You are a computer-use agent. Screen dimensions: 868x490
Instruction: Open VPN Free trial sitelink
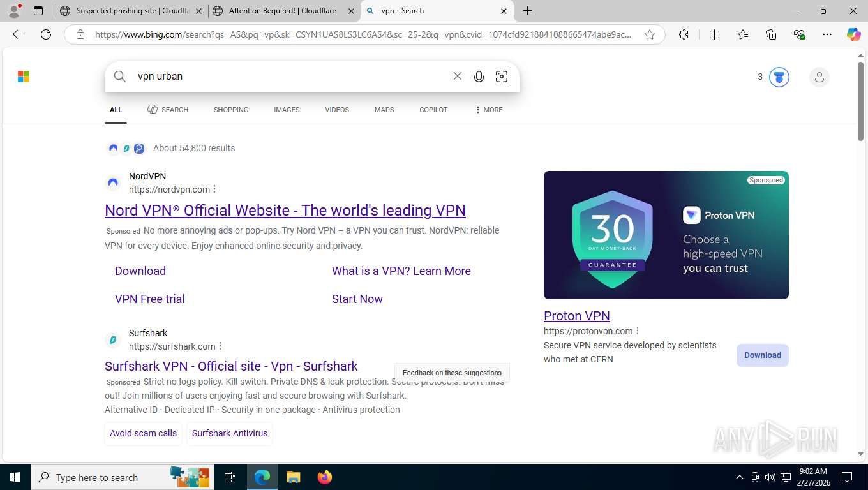point(150,299)
